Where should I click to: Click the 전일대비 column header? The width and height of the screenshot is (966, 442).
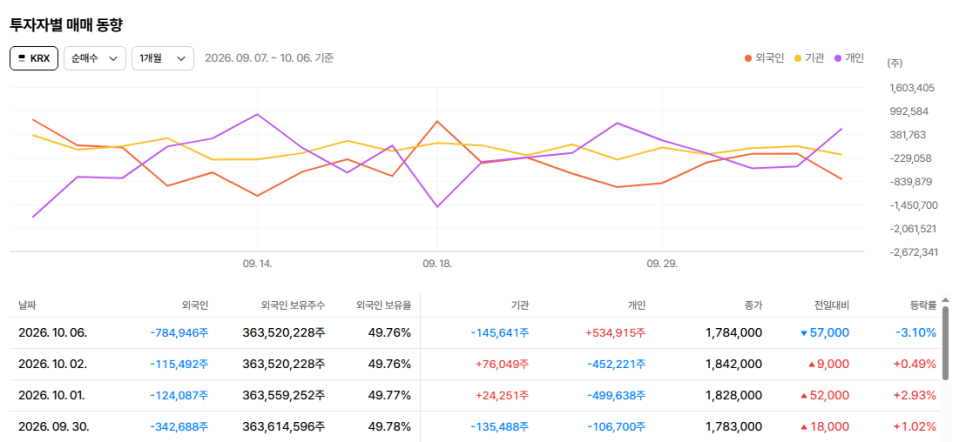(x=832, y=305)
